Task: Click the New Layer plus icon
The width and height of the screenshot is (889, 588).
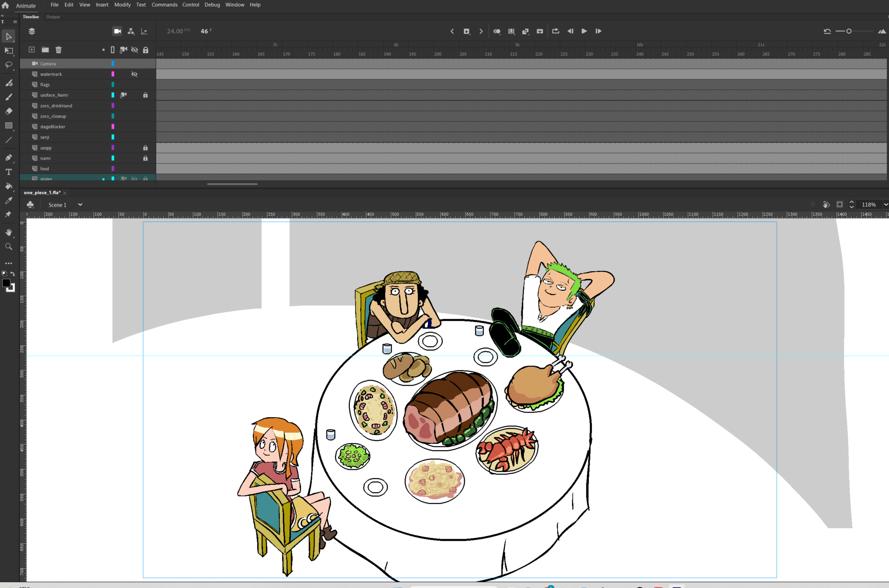Action: (x=32, y=50)
